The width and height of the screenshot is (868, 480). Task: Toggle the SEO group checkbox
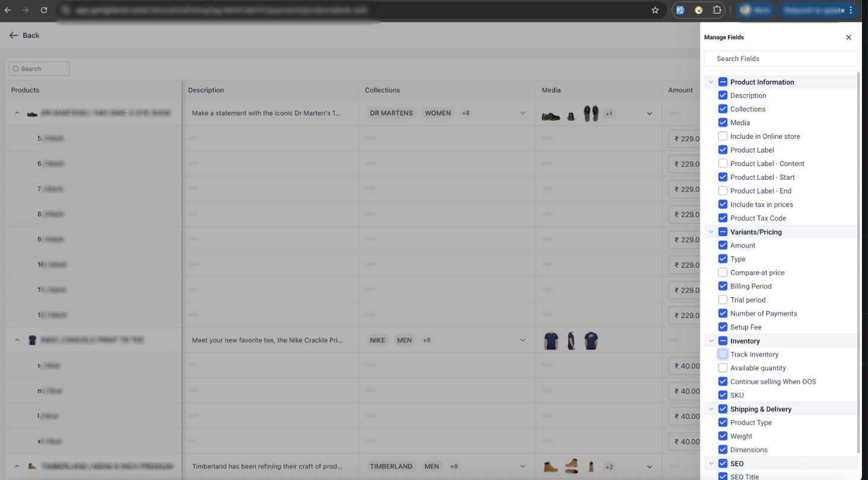coord(723,464)
